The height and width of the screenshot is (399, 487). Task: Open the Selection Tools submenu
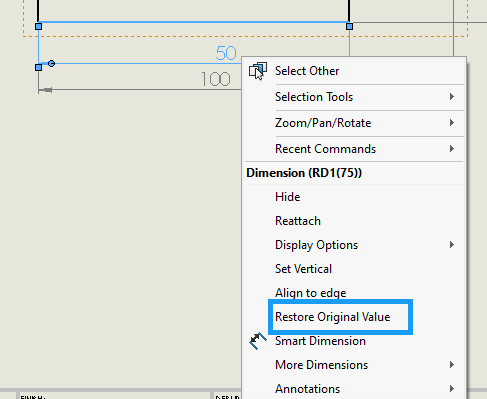coord(354,97)
